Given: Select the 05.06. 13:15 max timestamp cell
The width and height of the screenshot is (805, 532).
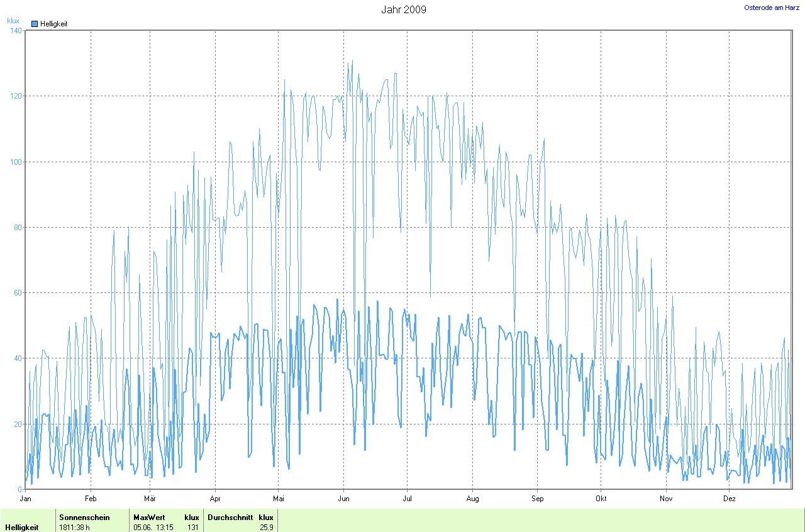Looking at the screenshot, I should click(153, 528).
